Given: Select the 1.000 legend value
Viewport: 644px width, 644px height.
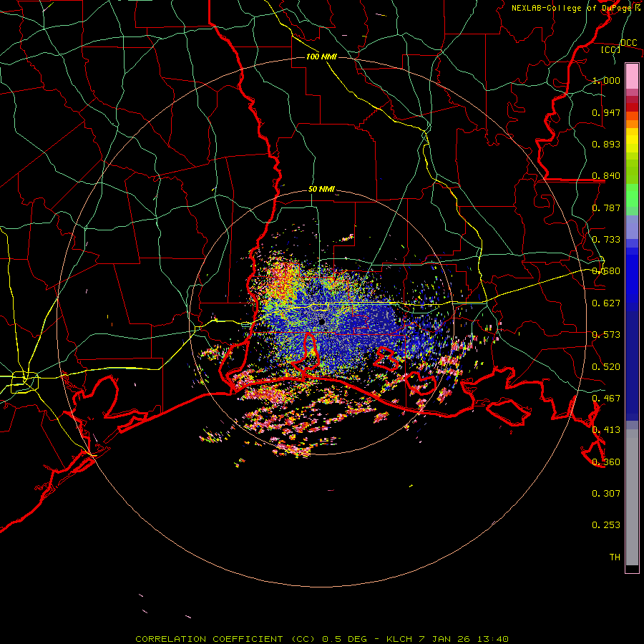Looking at the screenshot, I should coord(606,80).
